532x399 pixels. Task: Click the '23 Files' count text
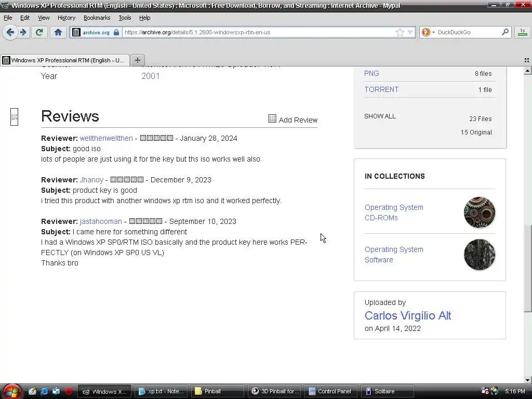click(481, 119)
